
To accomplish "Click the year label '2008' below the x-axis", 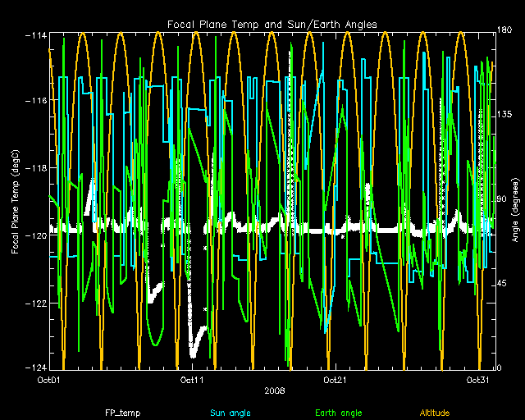I will (275, 390).
